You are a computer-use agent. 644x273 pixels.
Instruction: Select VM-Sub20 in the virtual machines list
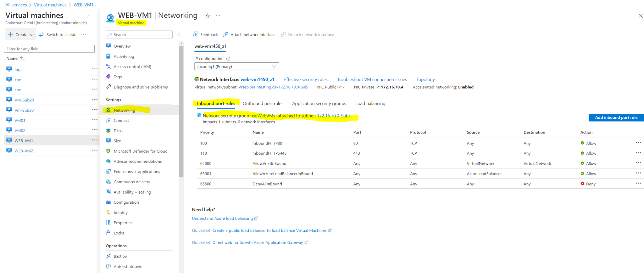point(24,100)
